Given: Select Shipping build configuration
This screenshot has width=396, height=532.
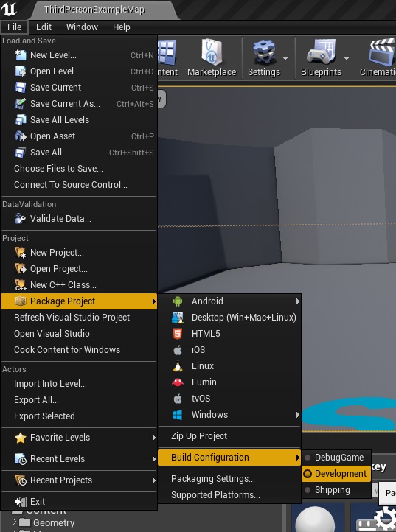Looking at the screenshot, I should [x=336, y=490].
